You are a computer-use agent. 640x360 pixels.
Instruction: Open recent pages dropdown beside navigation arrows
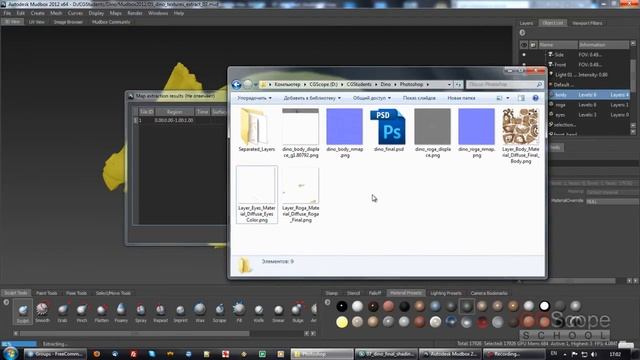pos(256,85)
